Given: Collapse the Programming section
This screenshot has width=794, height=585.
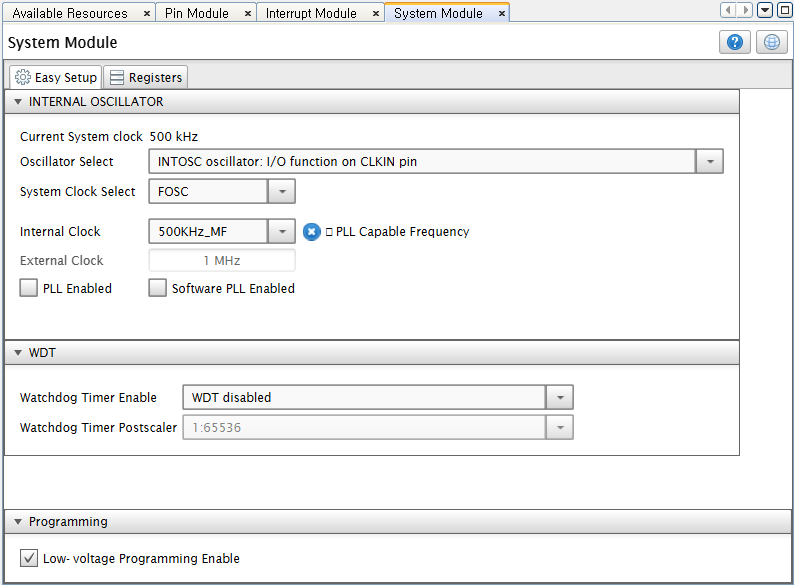Looking at the screenshot, I should (x=18, y=522).
